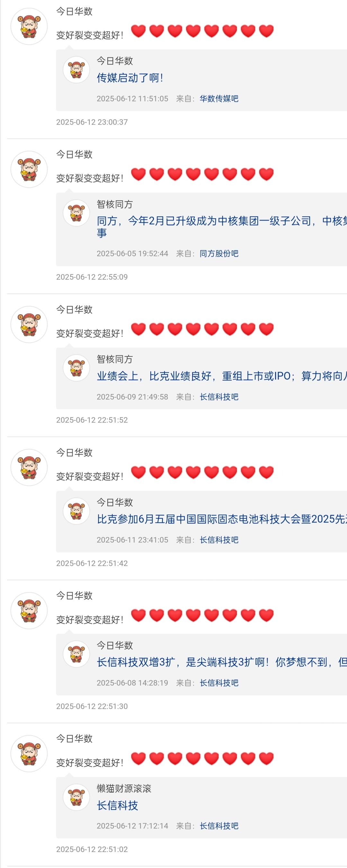Open 长信科技吧 link under 2025-06-09 21:49:58

[219, 397]
